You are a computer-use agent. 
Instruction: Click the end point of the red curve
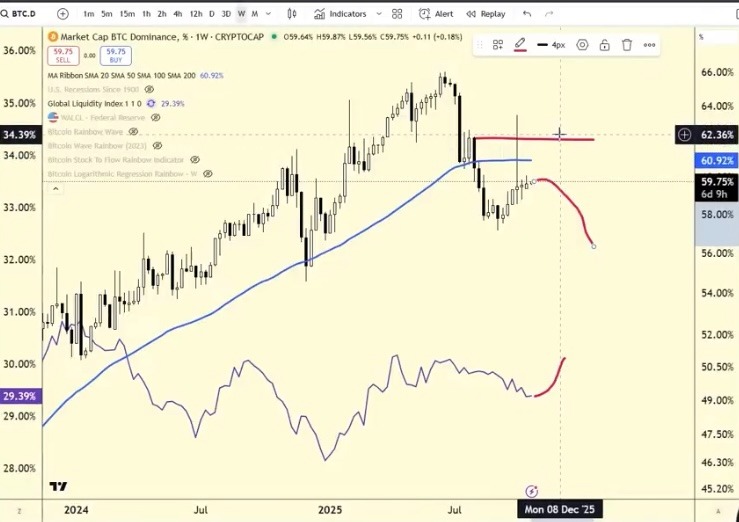[x=593, y=246]
